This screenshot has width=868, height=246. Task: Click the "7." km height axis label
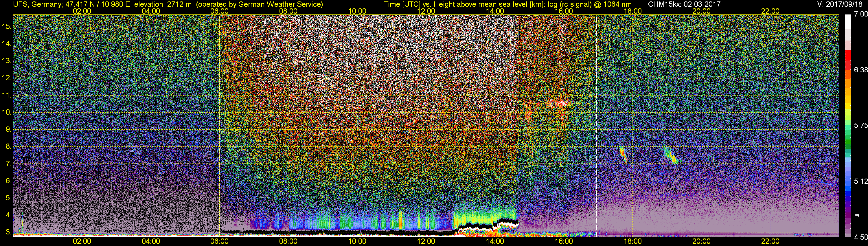coord(8,164)
